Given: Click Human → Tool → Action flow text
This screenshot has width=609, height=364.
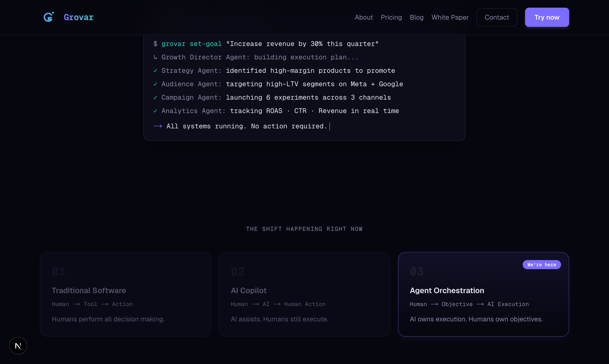Looking at the screenshot, I should point(92,304).
